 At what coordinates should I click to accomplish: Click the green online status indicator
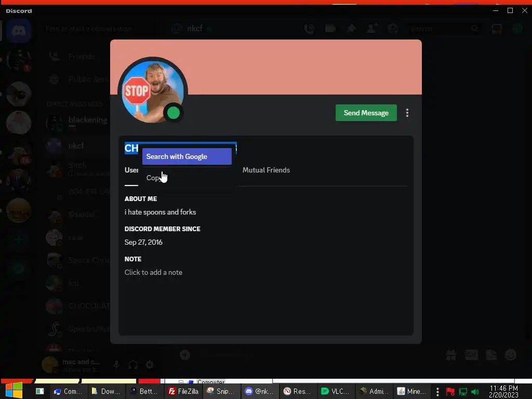[x=174, y=113]
